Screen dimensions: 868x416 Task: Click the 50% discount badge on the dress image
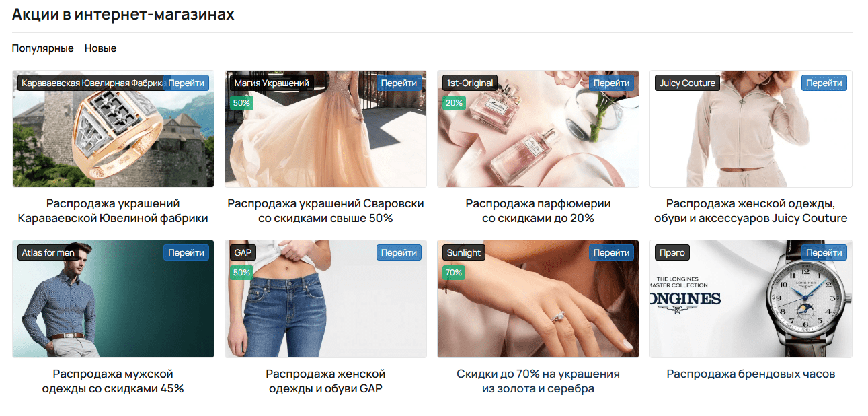click(x=241, y=103)
